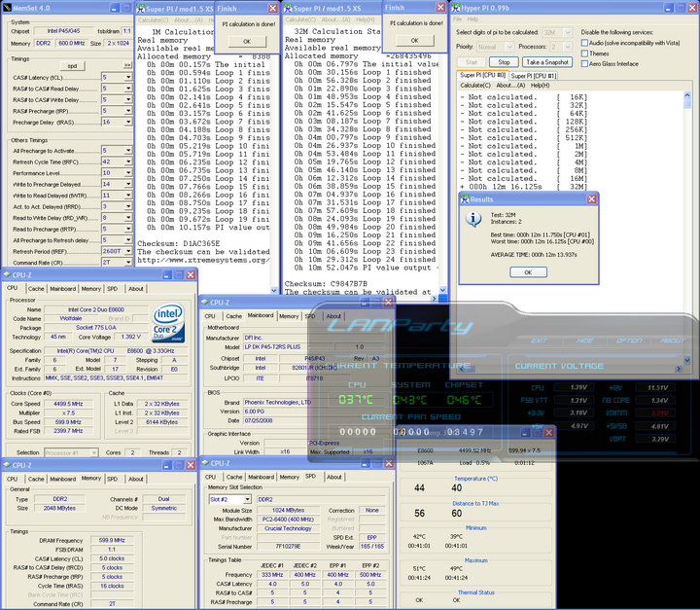Click the MemSet title bar app icon
This screenshot has width=700, height=610.
[7, 9]
